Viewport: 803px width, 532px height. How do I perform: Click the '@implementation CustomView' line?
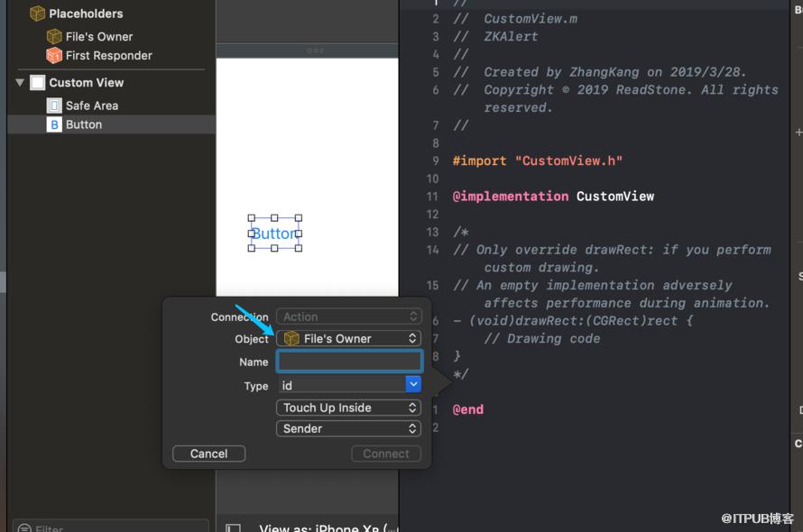554,196
